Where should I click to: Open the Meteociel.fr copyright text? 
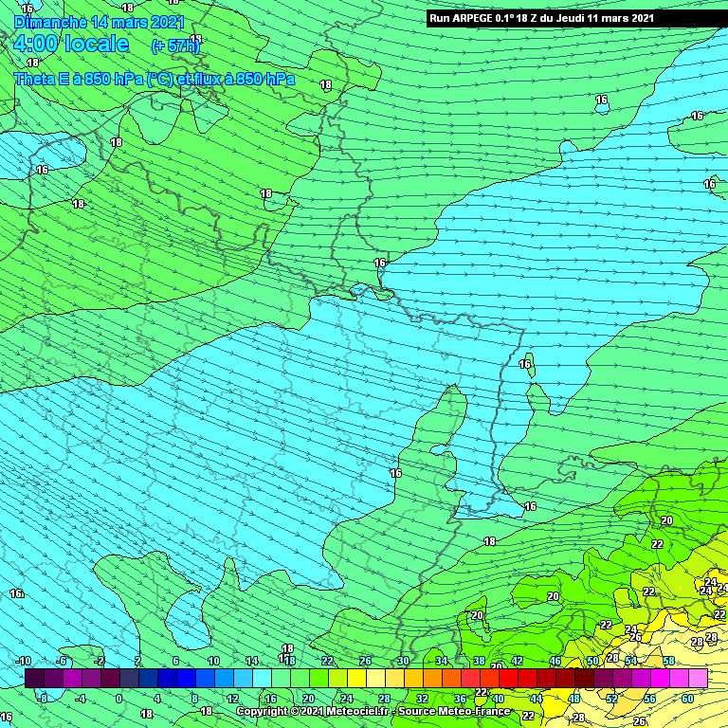pos(311,711)
